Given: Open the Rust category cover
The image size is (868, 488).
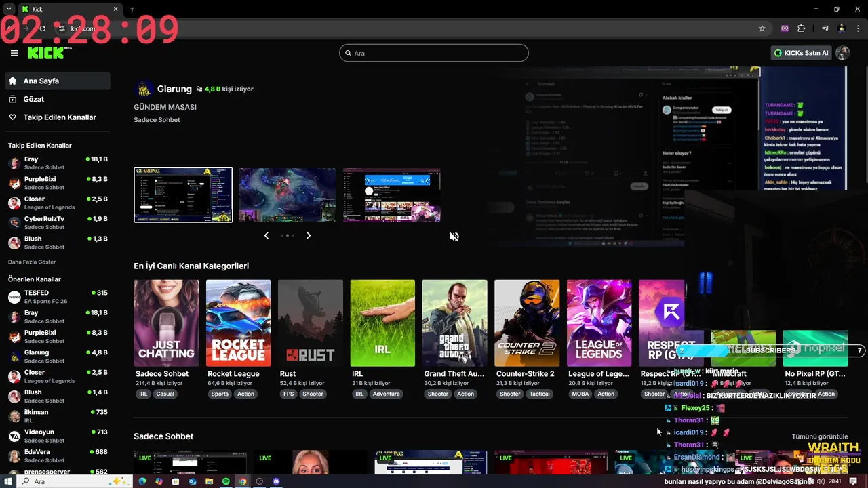Looking at the screenshot, I should coord(311,323).
